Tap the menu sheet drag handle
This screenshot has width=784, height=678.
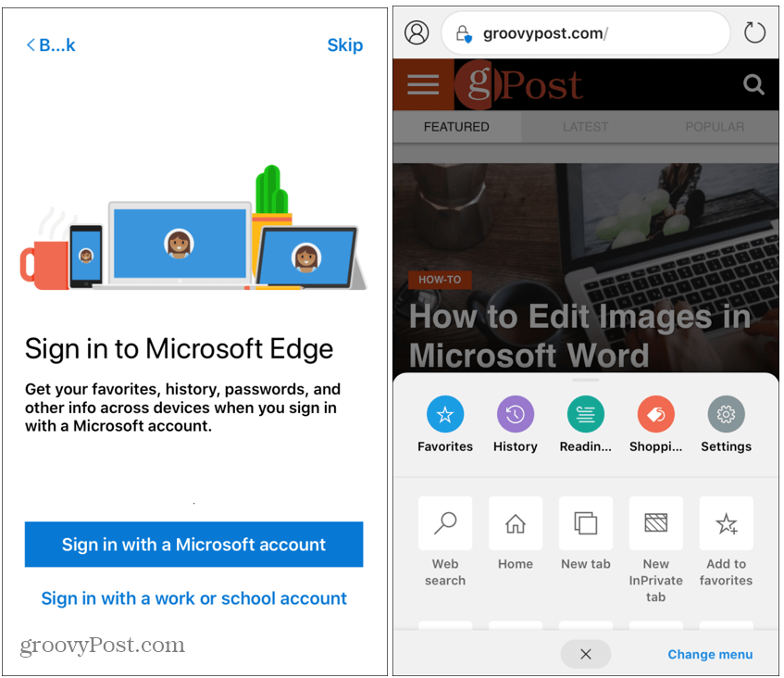click(x=586, y=381)
